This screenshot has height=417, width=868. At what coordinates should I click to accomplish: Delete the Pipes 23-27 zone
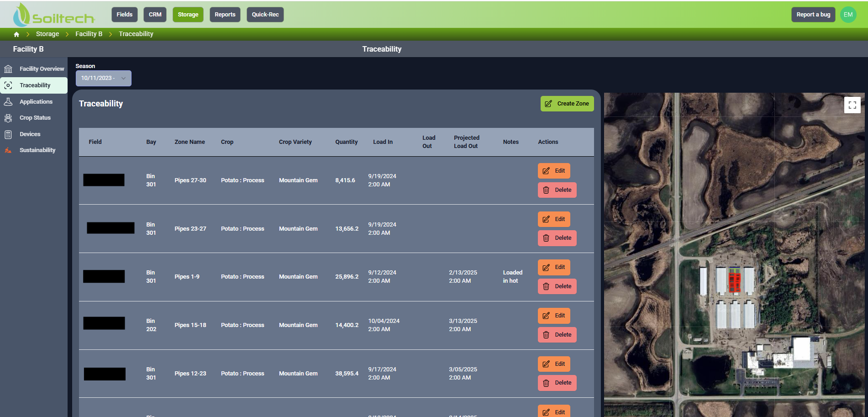[557, 238]
